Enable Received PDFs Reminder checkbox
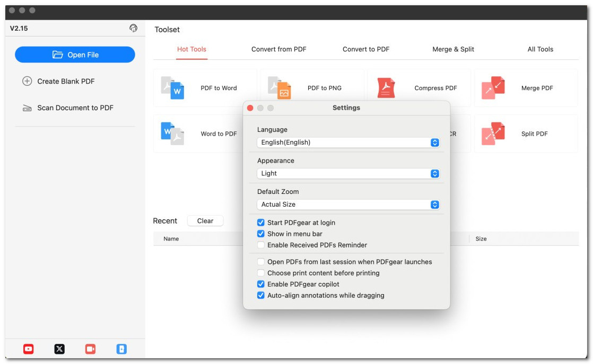Screen dimensions: 593x364 point(261,245)
